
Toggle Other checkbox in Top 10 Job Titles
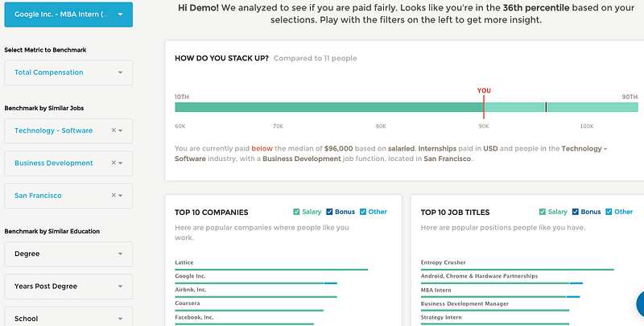pyautogui.click(x=609, y=213)
